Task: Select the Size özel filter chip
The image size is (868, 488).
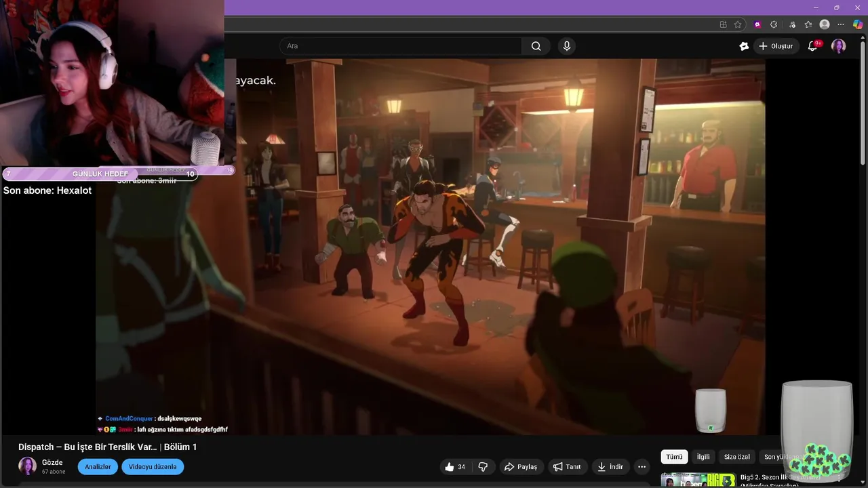Action: (737, 457)
